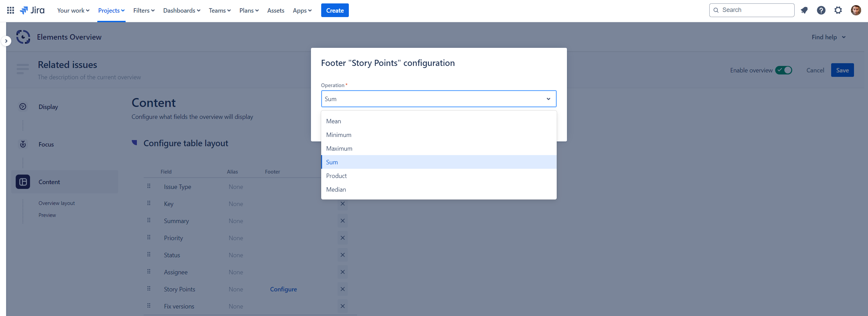Screen dimensions: 868x316
Task: Remove the Priority field with its X icon
Action: (x=343, y=238)
